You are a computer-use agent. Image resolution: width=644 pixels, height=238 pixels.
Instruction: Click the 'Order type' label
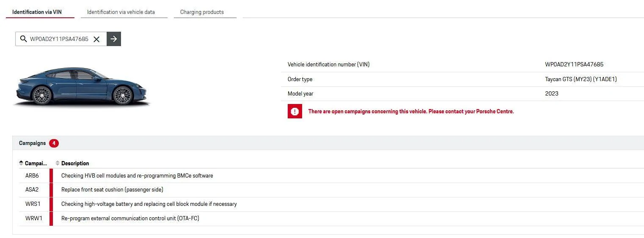pos(300,79)
